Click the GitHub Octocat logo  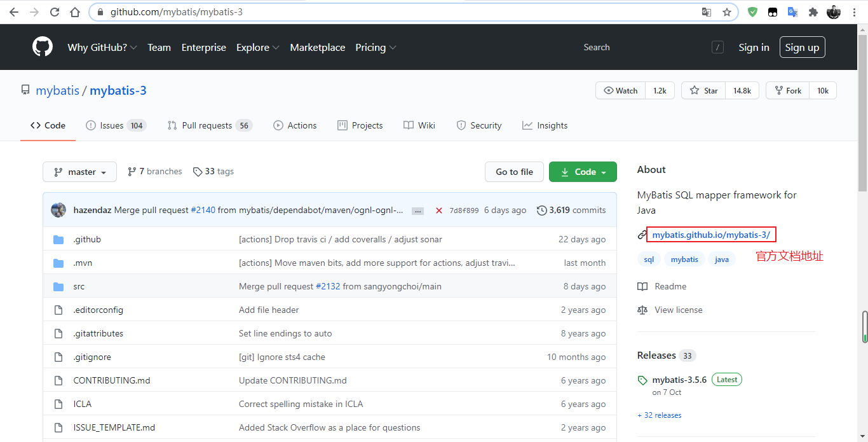pyautogui.click(x=43, y=47)
